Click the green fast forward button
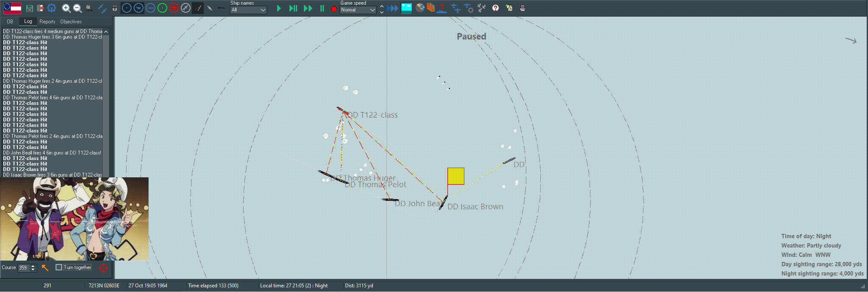Screen dimensions: 868x292 pos(308,8)
